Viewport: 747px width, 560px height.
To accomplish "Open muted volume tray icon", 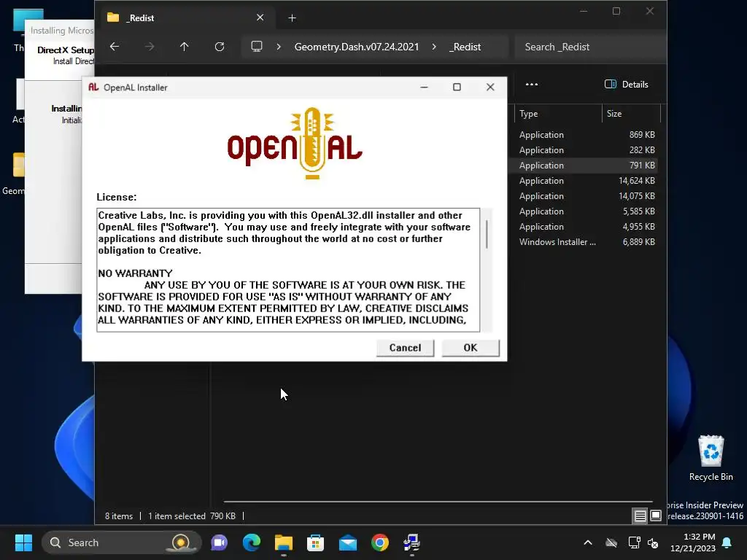I will 653,542.
